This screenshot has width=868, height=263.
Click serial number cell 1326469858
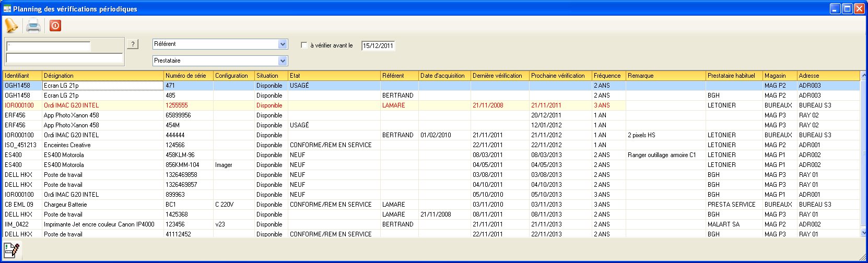coord(189,175)
